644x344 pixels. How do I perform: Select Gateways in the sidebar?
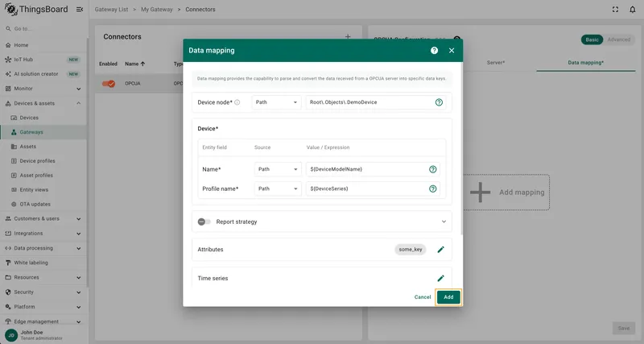43,132
